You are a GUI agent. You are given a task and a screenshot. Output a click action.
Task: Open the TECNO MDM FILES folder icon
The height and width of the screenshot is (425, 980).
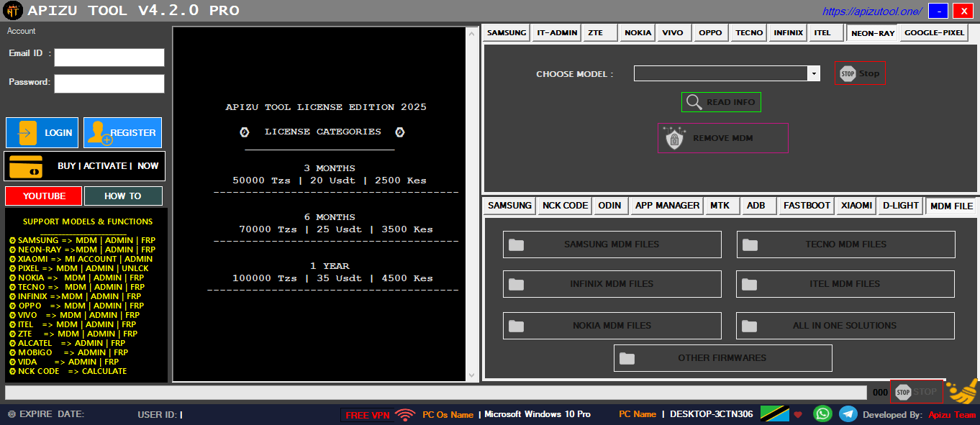click(x=748, y=245)
